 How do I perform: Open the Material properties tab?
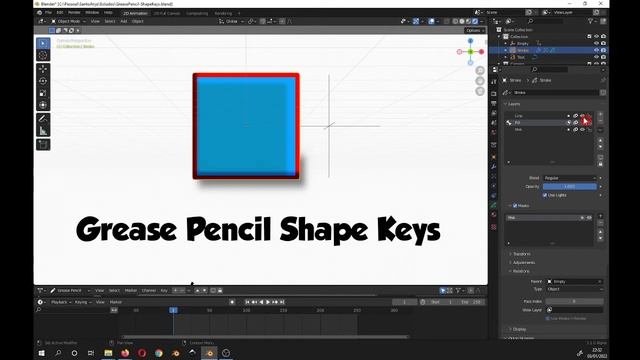(x=493, y=215)
